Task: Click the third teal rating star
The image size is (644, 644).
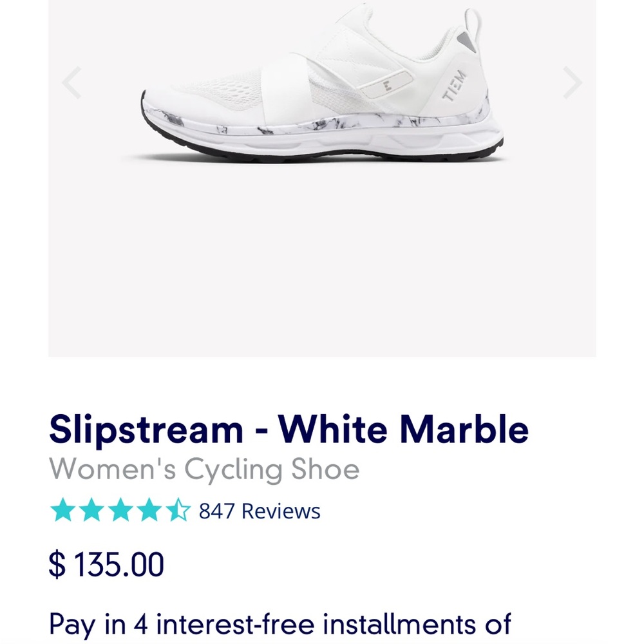Action: 121,509
